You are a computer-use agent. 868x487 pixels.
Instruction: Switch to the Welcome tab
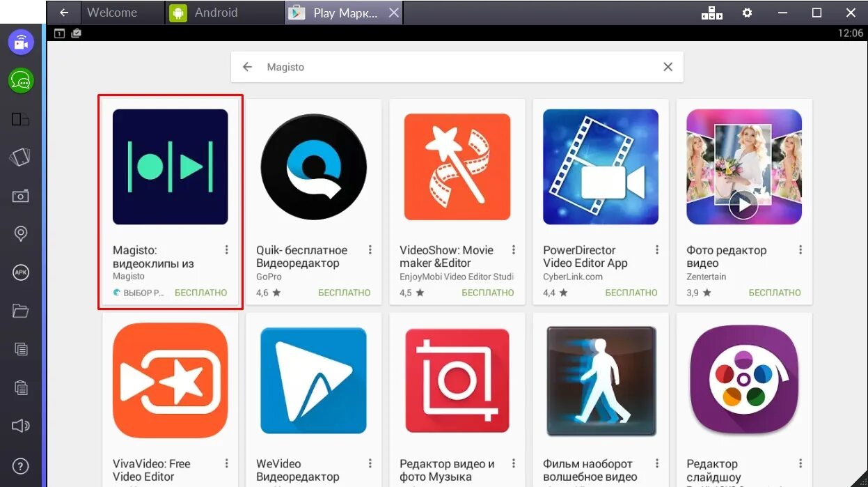click(123, 13)
